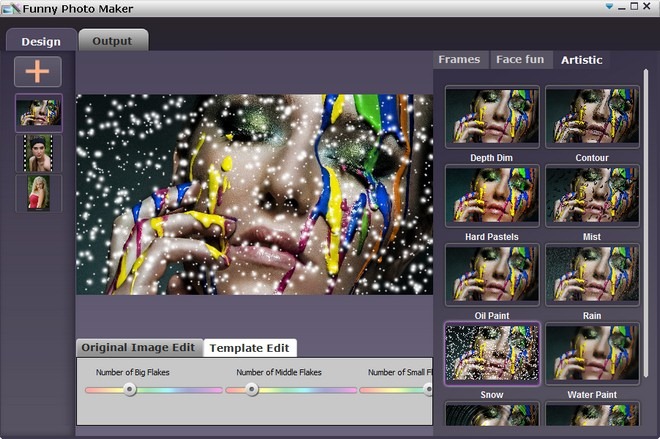Image resolution: width=660 pixels, height=439 pixels.
Task: Click the orange plus add photo button
Action: click(x=38, y=72)
